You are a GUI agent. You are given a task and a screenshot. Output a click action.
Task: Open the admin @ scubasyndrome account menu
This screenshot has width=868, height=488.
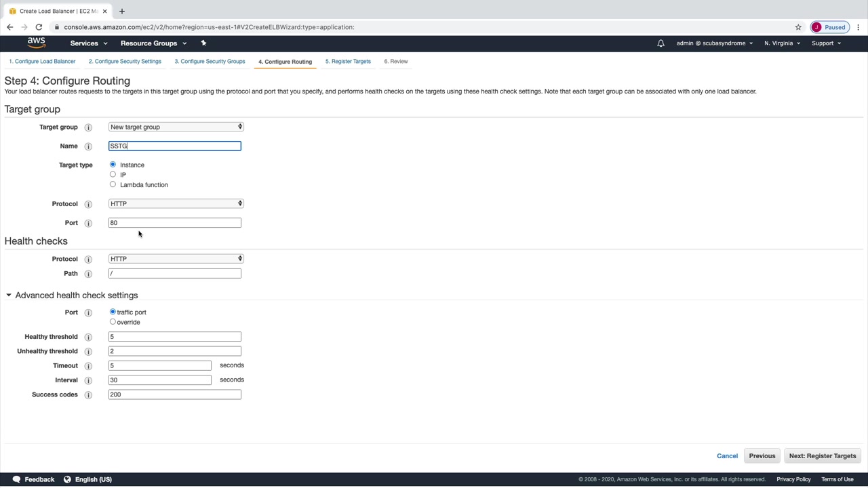(714, 43)
